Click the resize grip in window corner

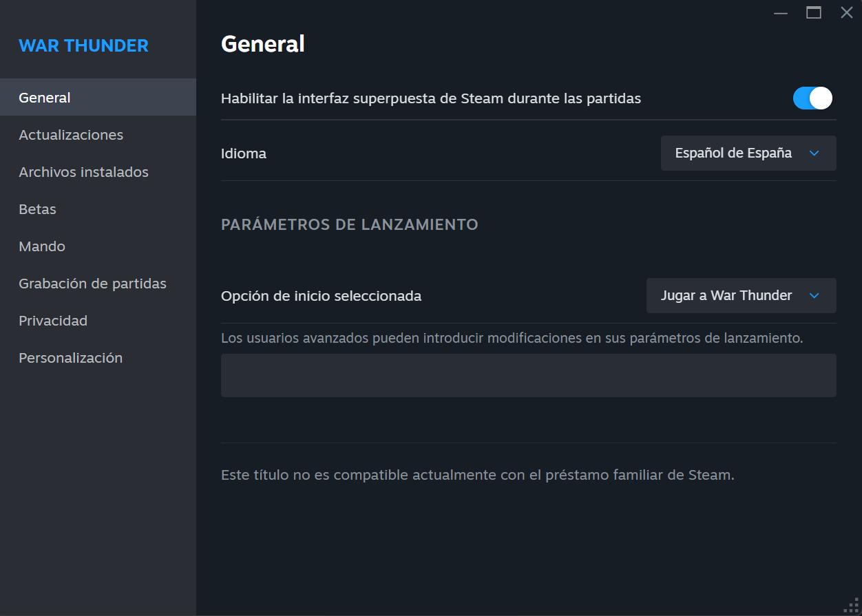(853, 606)
